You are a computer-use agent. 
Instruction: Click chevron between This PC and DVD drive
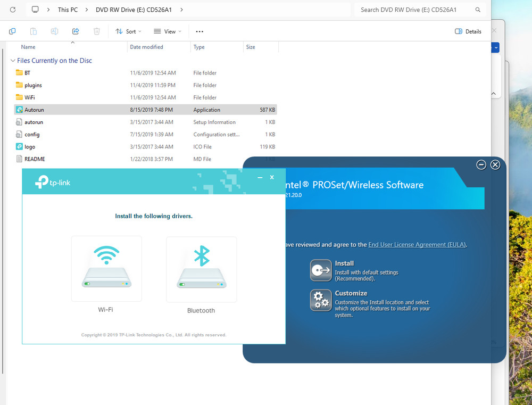pos(87,10)
